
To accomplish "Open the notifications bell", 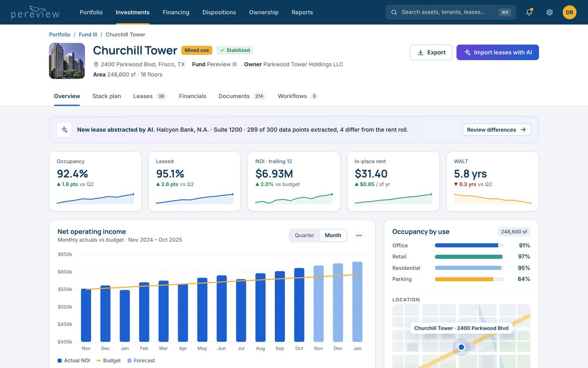I will tap(529, 12).
